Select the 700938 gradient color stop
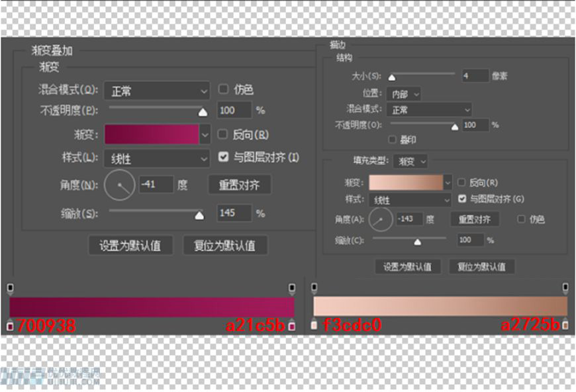The height and width of the screenshot is (392, 576). tap(9, 326)
